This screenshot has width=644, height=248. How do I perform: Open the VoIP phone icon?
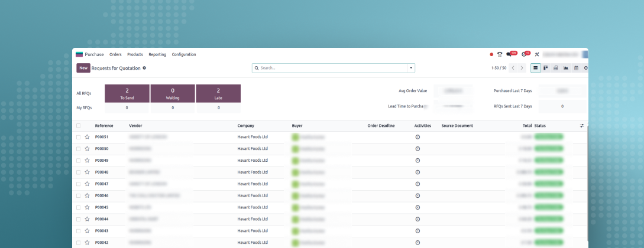coord(500,54)
